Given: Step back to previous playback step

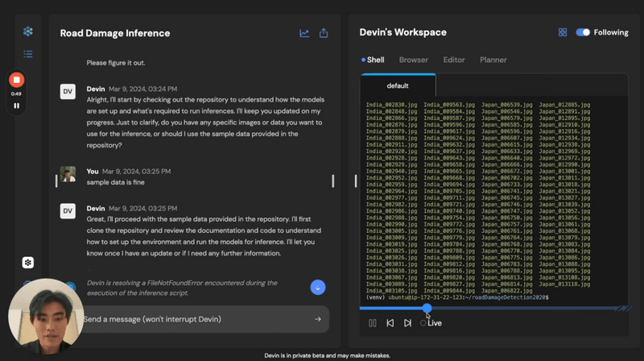Looking at the screenshot, I should pos(390,323).
